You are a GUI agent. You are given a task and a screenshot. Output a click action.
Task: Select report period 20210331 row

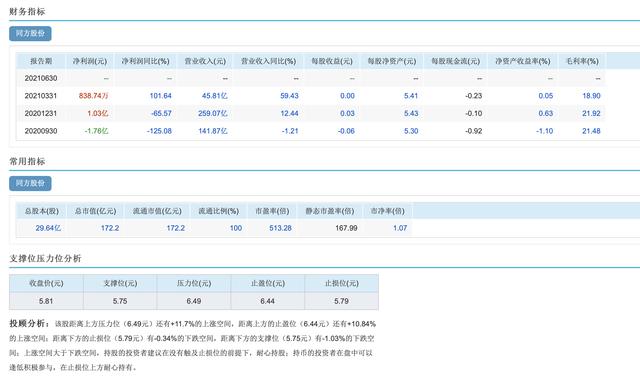[x=311, y=96]
